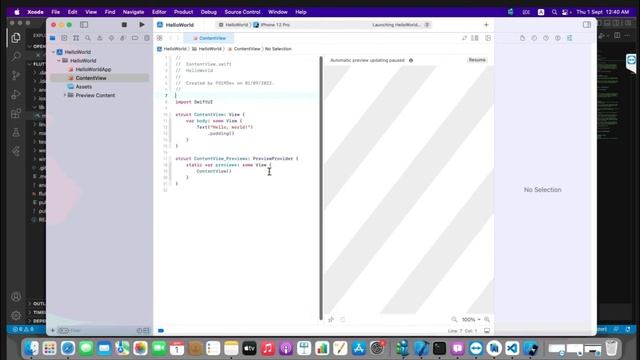Open the Source Control menu
Screen dimensions: 640x360
[x=242, y=12]
